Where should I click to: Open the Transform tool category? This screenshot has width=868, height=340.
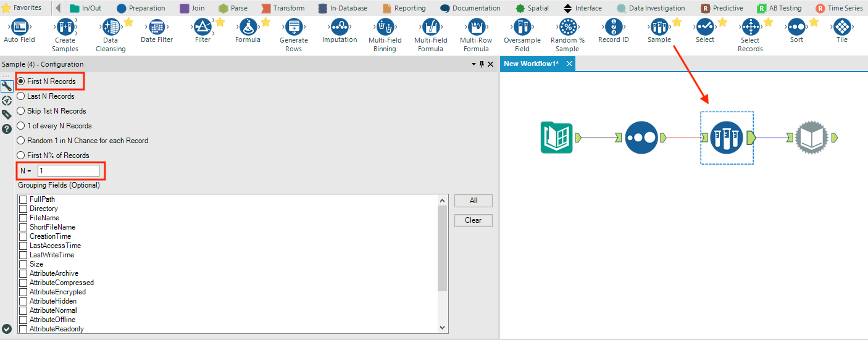(x=283, y=8)
